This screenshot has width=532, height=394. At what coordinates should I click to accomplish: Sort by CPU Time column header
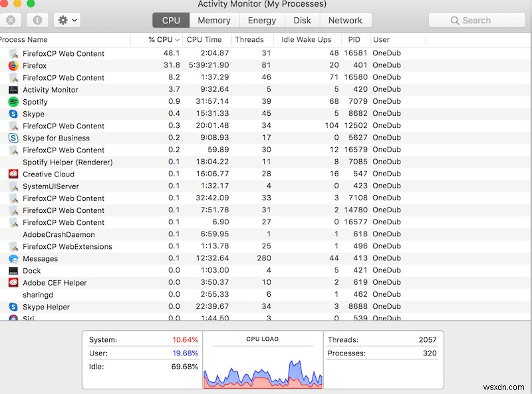[207, 40]
